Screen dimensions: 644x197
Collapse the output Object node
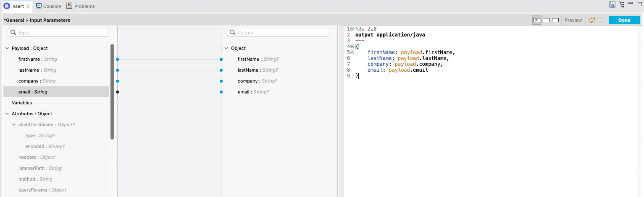(x=226, y=49)
